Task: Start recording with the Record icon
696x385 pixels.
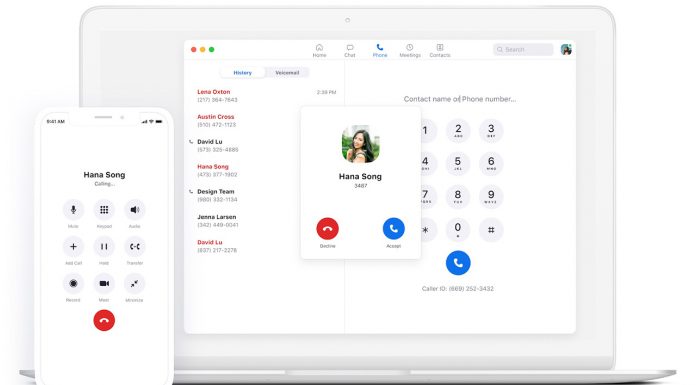Action: pyautogui.click(x=73, y=283)
